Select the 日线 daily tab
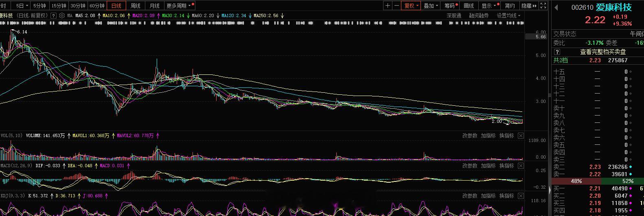The width and height of the screenshot is (644, 216). 116,6
